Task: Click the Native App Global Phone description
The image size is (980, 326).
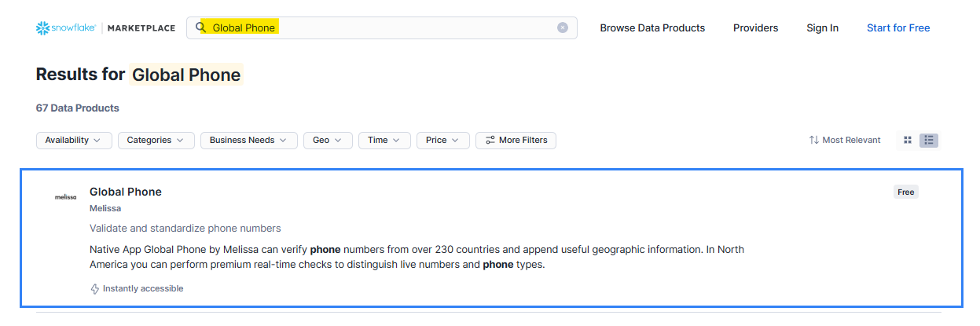Action: (417, 257)
